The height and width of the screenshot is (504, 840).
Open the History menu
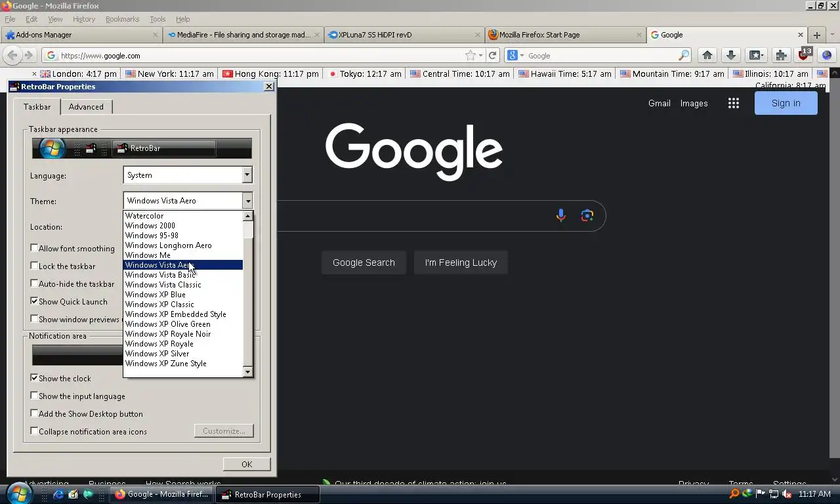point(83,19)
